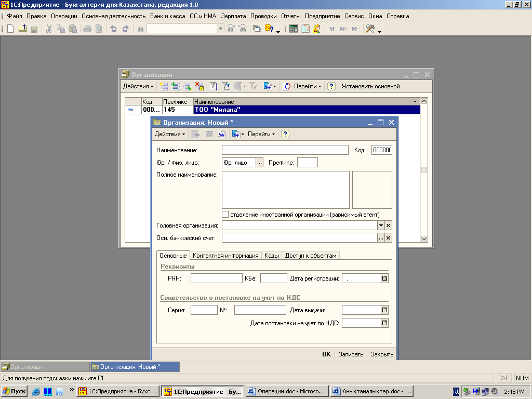Screen dimensions: 532x399
Task: Toggle 'отделение иностранной организации' checkbox
Action: 225,215
